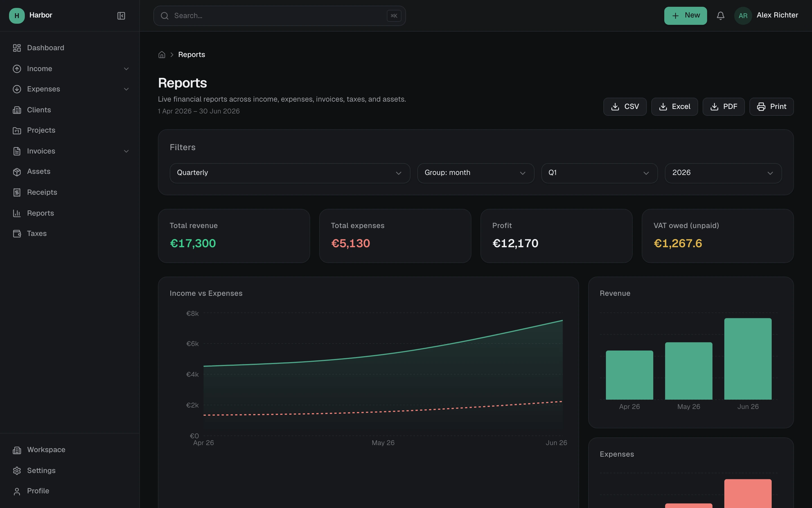
Task: Click the plus icon in New button
Action: tap(676, 16)
